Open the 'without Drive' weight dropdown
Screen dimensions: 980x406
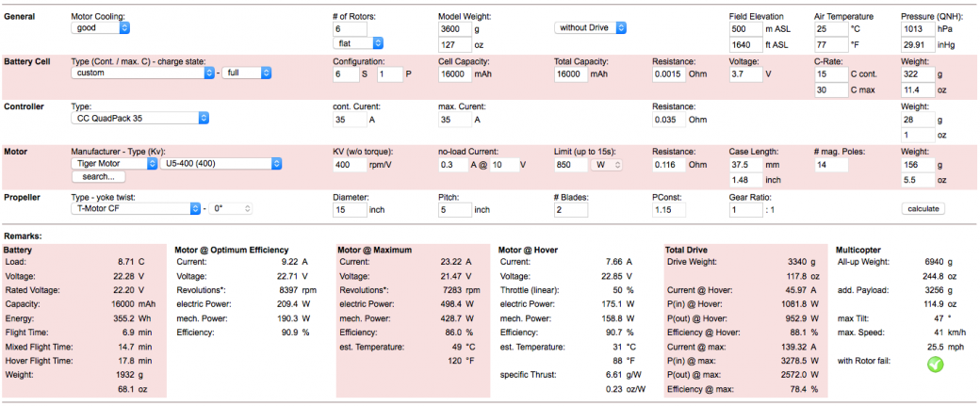click(590, 27)
